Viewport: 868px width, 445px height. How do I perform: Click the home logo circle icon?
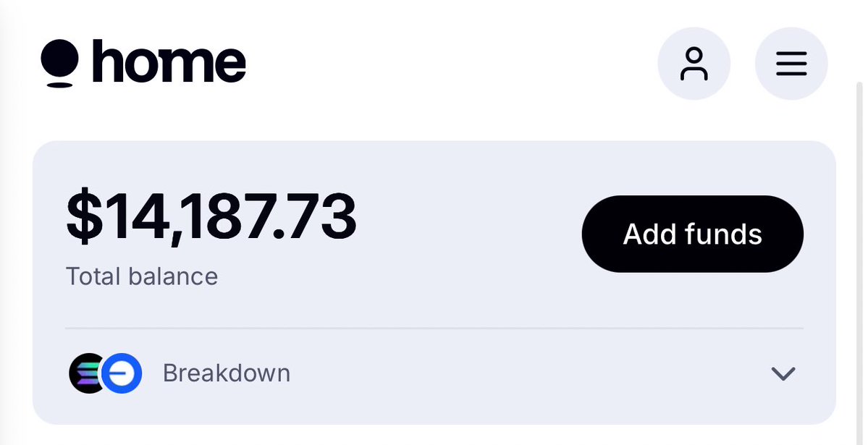point(59,59)
